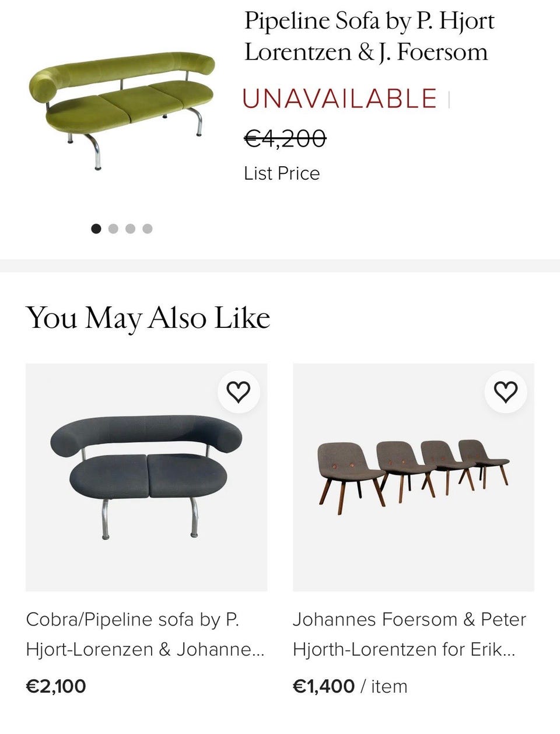This screenshot has height=734, width=560.
Task: Switch to the second carousel image dot
Action: click(113, 229)
